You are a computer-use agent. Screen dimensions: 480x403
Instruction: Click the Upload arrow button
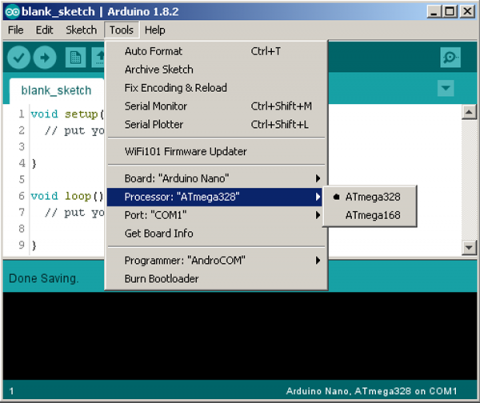45,58
